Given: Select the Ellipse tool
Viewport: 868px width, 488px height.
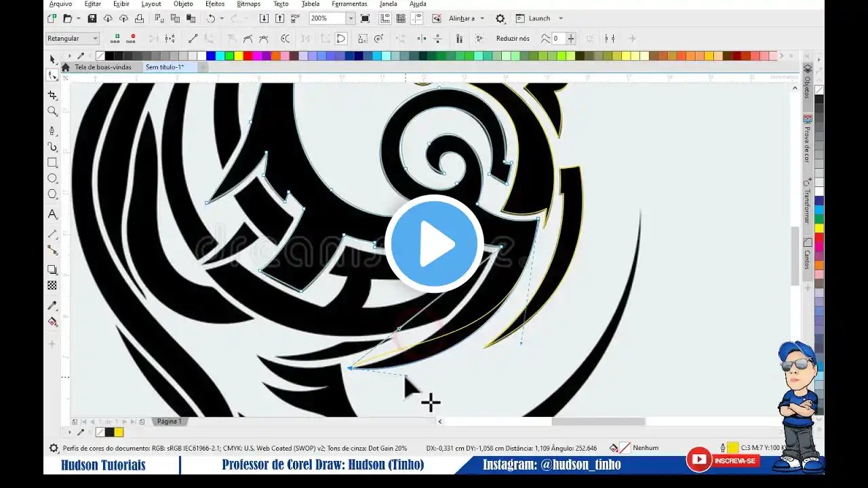Looking at the screenshot, I should (x=52, y=178).
